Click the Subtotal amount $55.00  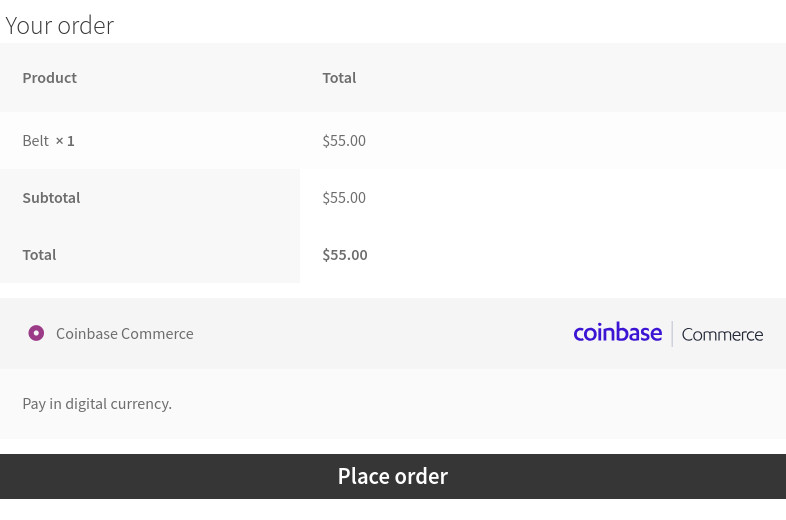click(x=344, y=198)
